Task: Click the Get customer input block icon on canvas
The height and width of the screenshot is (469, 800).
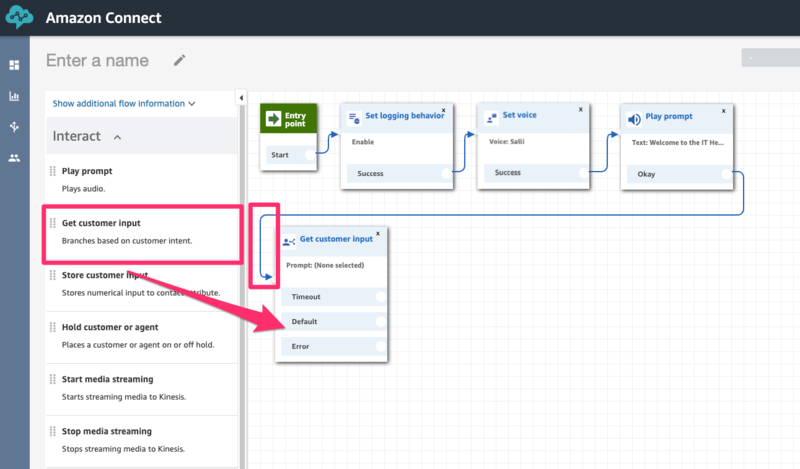Action: (x=289, y=242)
